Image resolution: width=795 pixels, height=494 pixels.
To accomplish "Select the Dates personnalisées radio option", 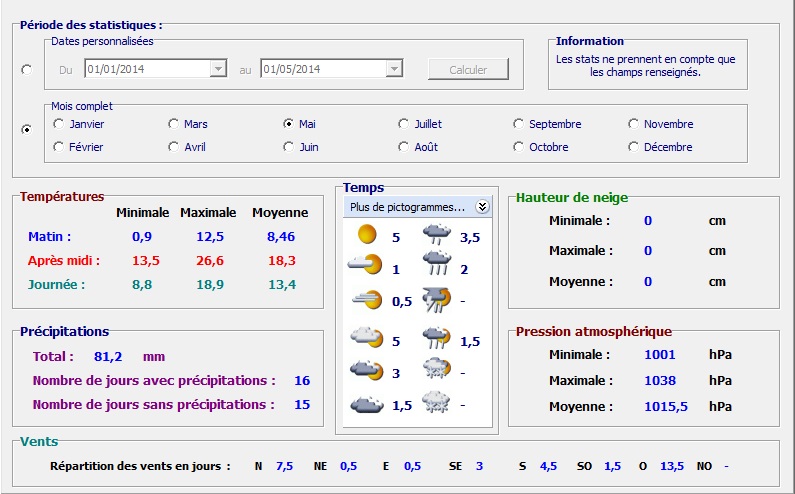I will (26, 69).
